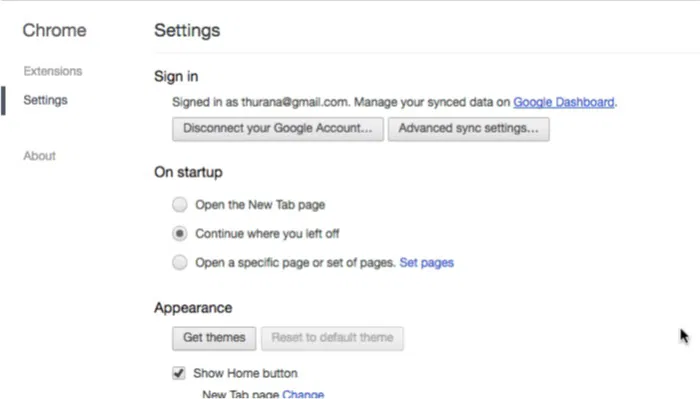Image resolution: width=700 pixels, height=399 pixels.
Task: Open the Extensions page in sidebar
Action: (x=53, y=71)
